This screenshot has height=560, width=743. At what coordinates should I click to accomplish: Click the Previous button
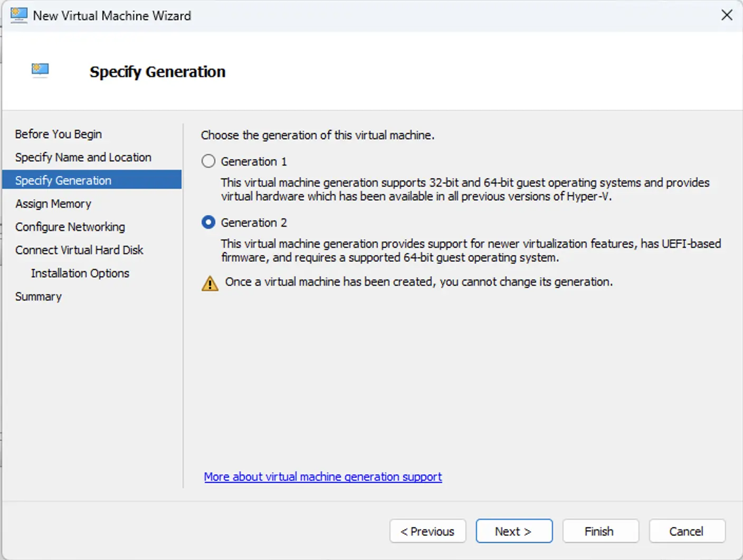[x=427, y=531]
